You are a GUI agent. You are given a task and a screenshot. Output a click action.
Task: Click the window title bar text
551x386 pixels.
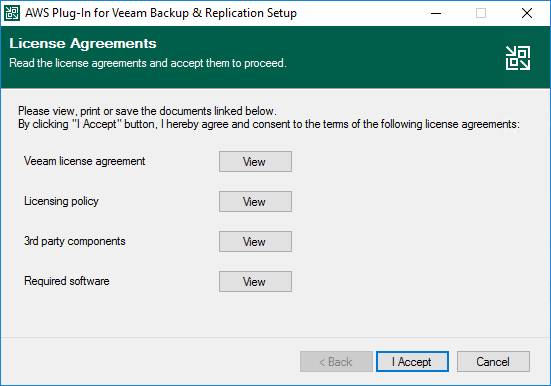(x=161, y=13)
